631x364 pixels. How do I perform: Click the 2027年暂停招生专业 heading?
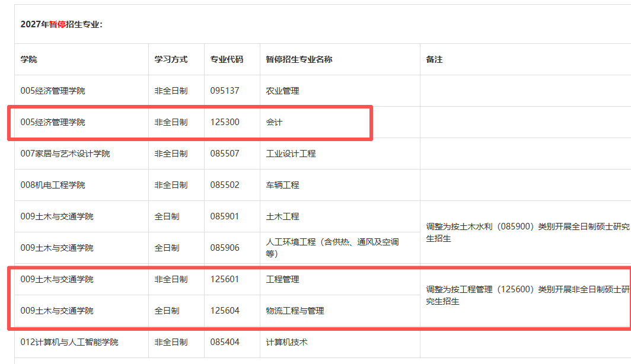(x=62, y=24)
